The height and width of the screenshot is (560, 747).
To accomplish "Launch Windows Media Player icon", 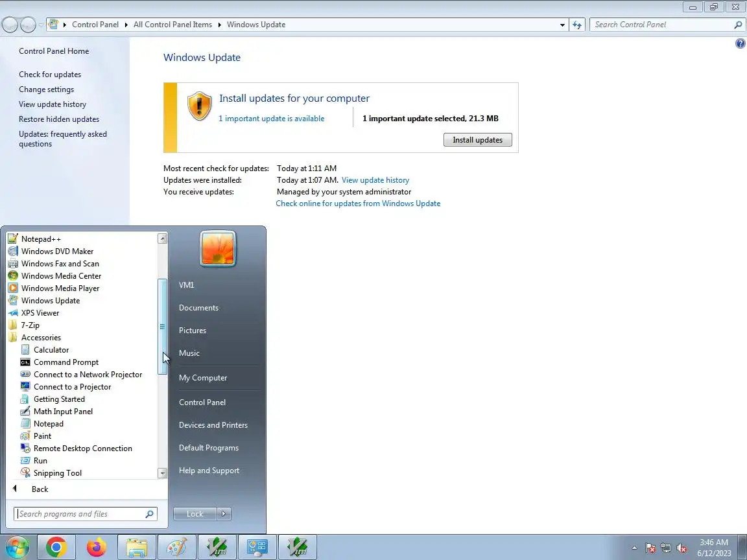I will (13, 288).
